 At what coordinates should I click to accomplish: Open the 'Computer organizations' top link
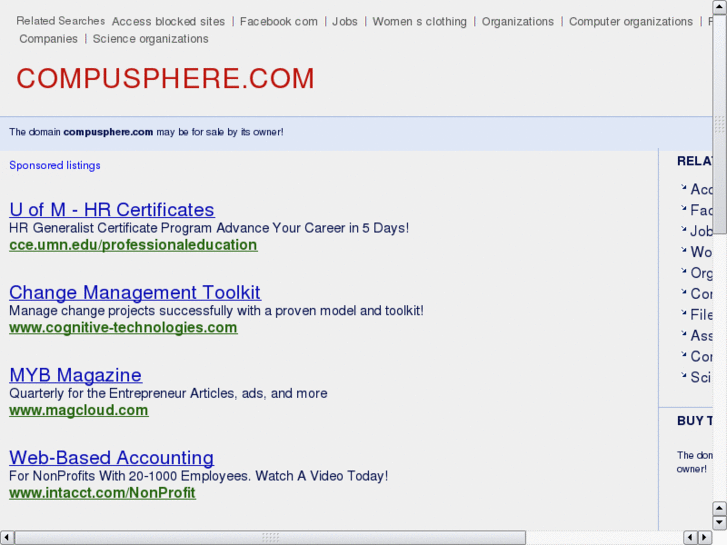click(x=631, y=22)
